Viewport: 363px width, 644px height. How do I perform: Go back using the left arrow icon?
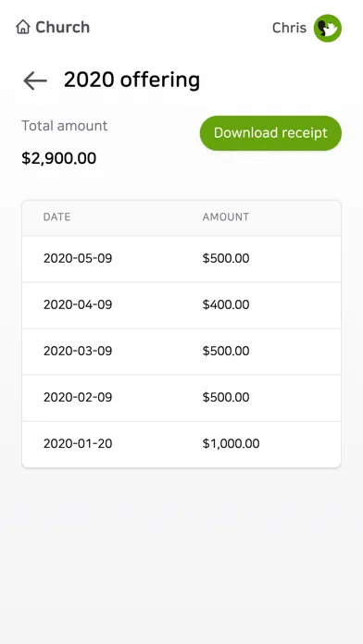[35, 80]
